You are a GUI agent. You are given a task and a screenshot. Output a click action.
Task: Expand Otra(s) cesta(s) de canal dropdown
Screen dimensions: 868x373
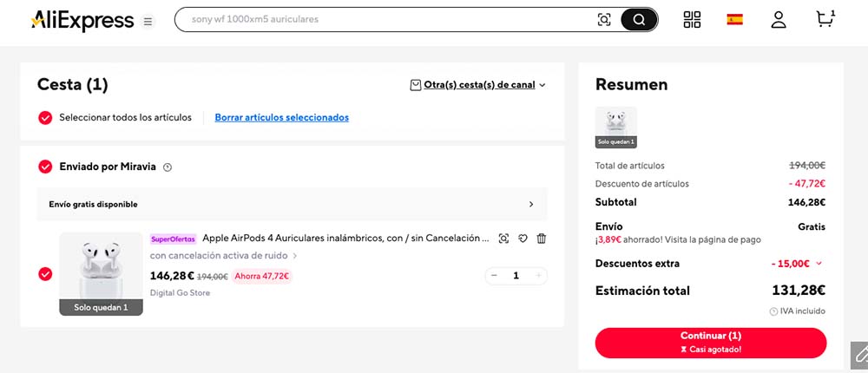click(x=477, y=85)
